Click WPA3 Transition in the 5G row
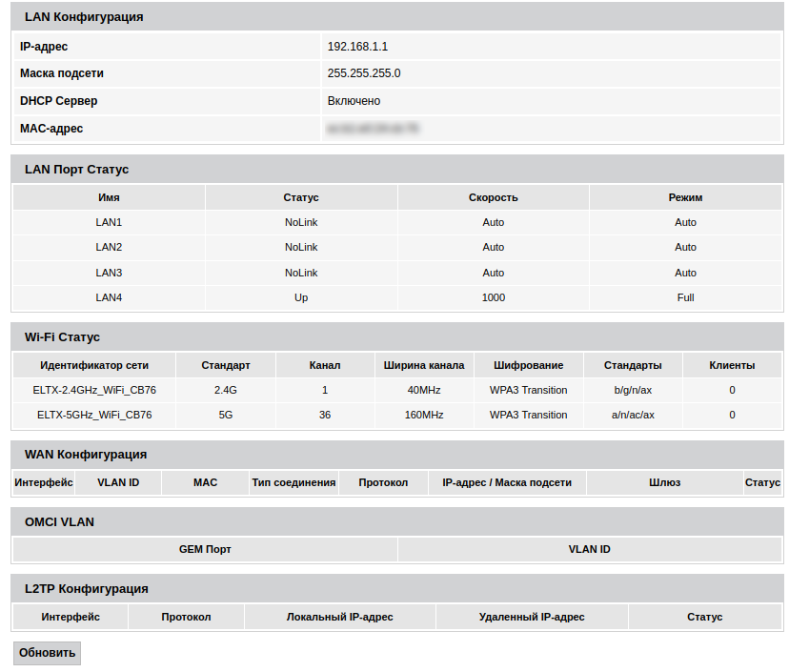Image resolution: width=789 pixels, height=672 pixels. click(x=528, y=415)
